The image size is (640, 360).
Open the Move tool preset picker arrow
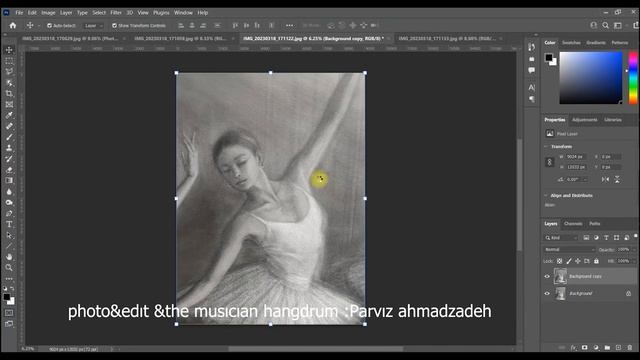pos(39,25)
